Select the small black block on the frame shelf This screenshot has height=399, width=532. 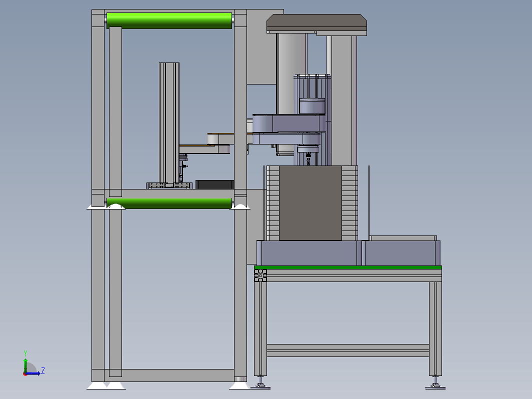[215, 184]
